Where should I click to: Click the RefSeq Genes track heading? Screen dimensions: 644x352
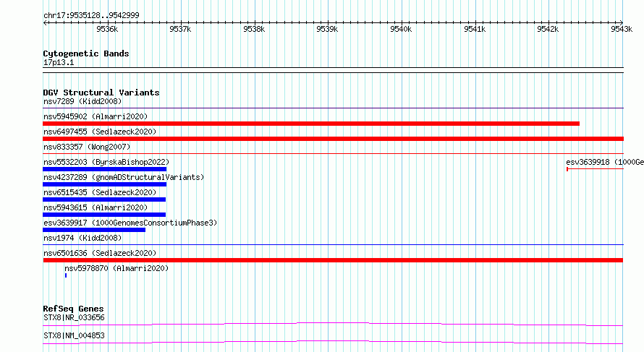tap(73, 309)
